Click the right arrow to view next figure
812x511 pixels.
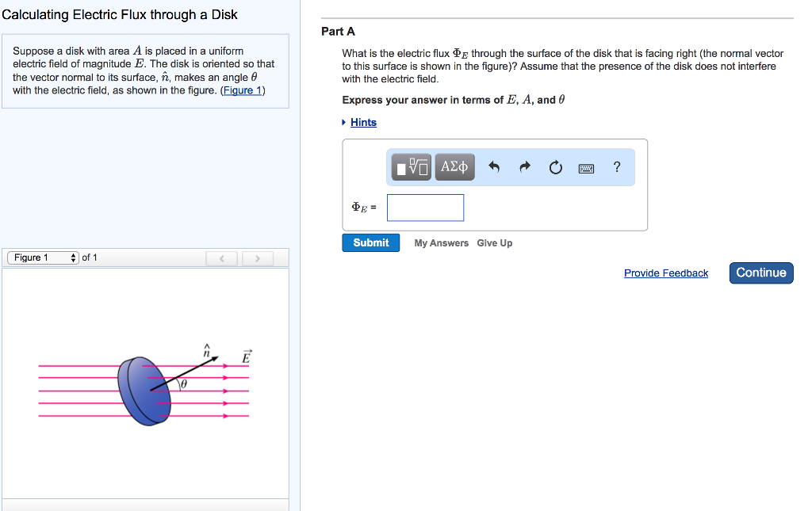pyautogui.click(x=257, y=257)
